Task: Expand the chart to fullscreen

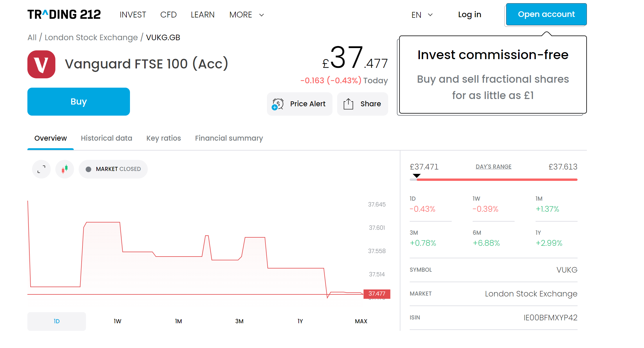Action: (41, 169)
